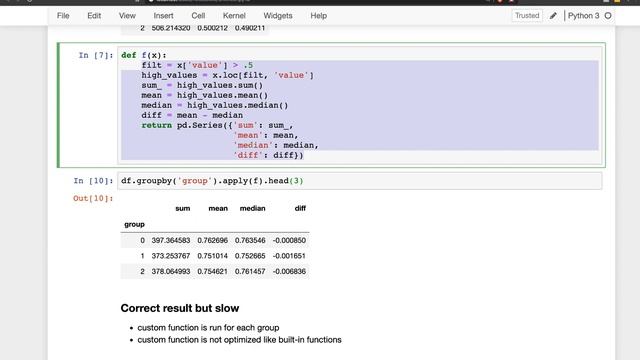Click bullet about function not optimized
Image resolution: width=640 pixels, height=360 pixels.
point(239,340)
